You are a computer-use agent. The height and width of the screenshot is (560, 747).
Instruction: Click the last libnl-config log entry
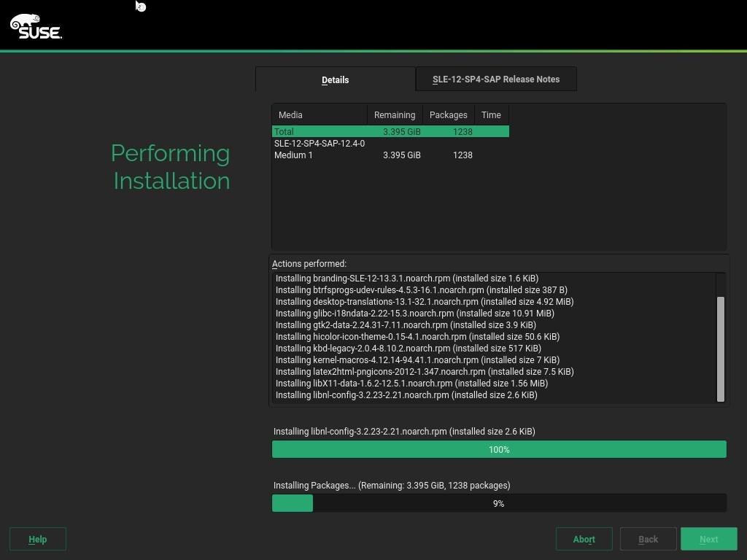(406, 395)
